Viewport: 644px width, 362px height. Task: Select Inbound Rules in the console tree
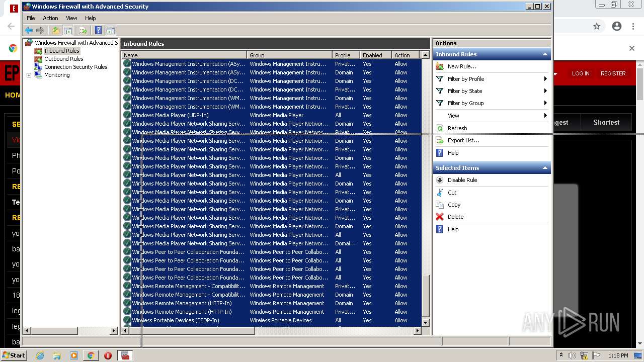pyautogui.click(x=61, y=51)
